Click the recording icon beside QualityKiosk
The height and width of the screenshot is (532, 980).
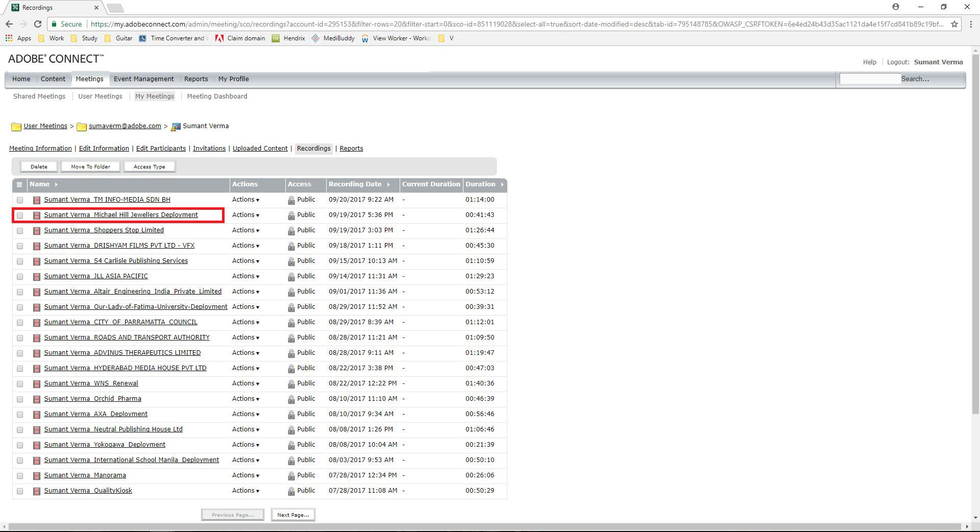coord(37,491)
